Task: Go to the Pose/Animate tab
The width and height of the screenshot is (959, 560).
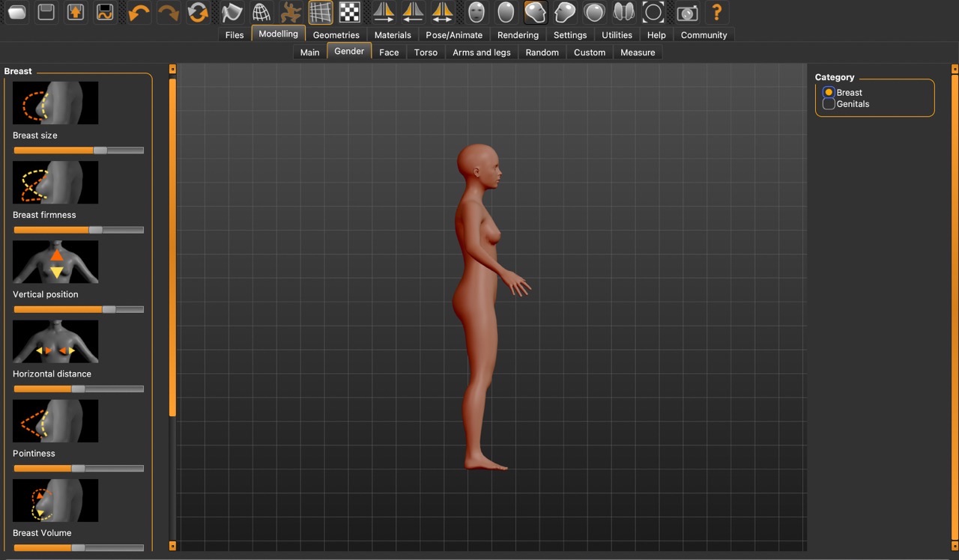Action: tap(454, 35)
